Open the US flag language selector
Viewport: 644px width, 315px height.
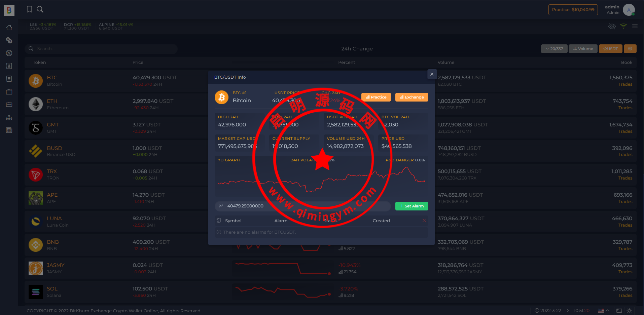coord(601,311)
